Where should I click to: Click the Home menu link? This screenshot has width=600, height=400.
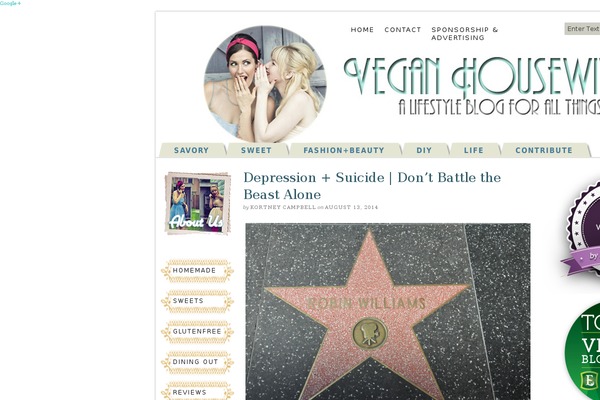pyautogui.click(x=362, y=30)
